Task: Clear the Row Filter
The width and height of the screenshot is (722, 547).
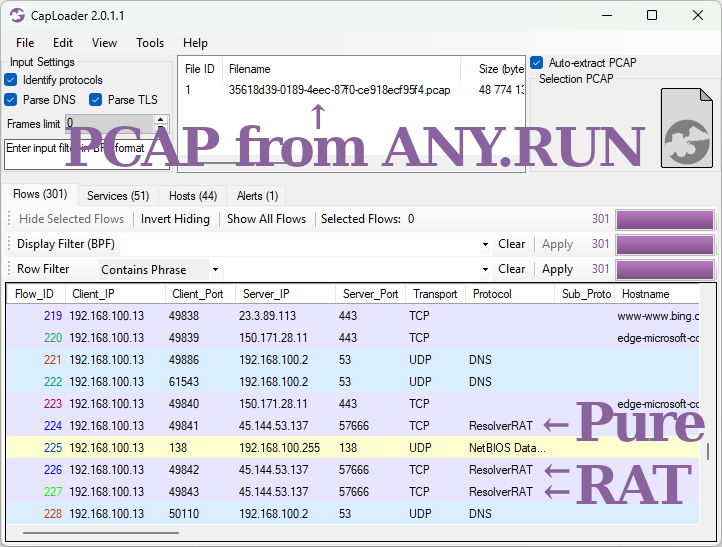Action: point(512,269)
